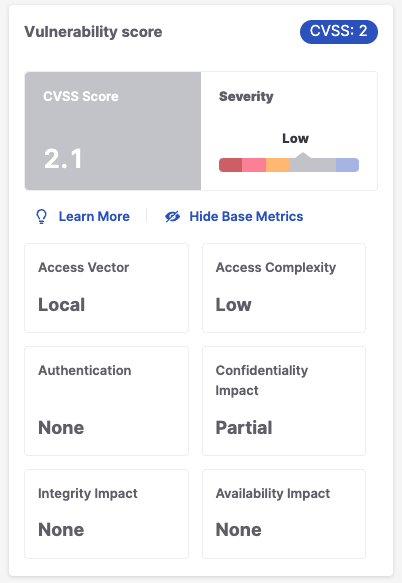Click the Severity label text
402x583 pixels.
(246, 97)
